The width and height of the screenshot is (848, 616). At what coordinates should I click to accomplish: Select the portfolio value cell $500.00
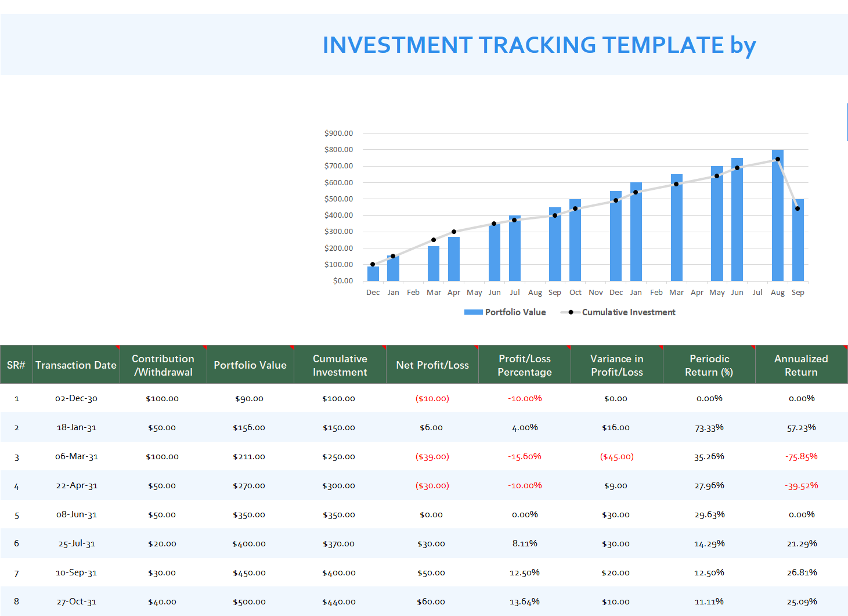(249, 601)
